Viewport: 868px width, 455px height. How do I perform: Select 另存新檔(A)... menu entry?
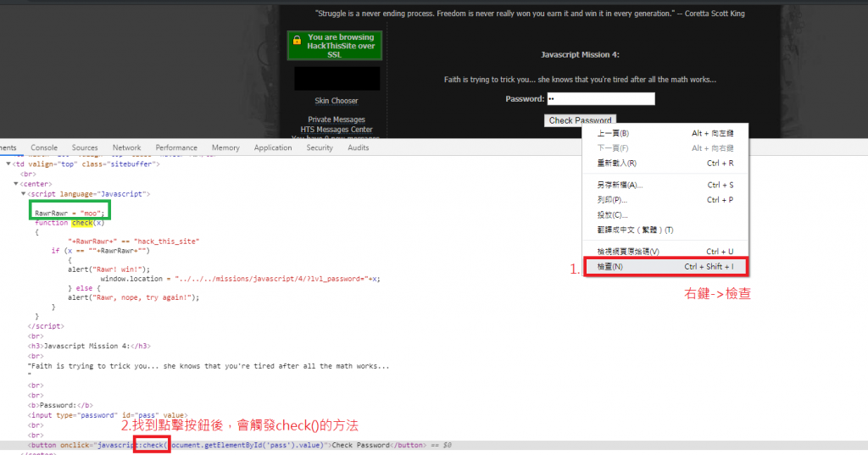click(665, 185)
